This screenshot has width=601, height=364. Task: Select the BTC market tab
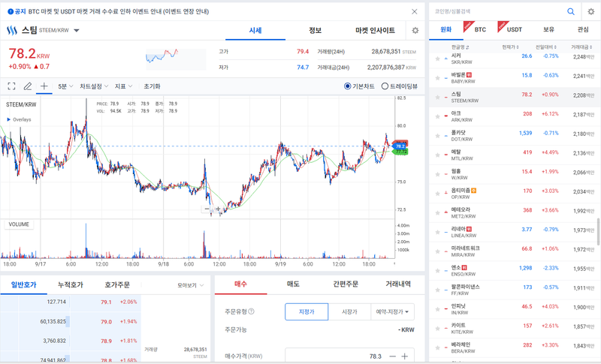pos(480,29)
